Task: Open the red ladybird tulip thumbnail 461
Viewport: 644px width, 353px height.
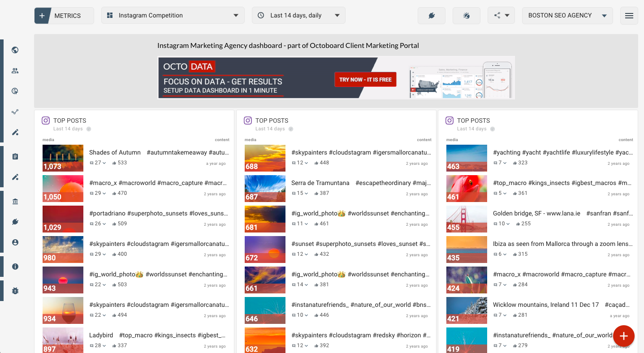Action: [467, 188]
